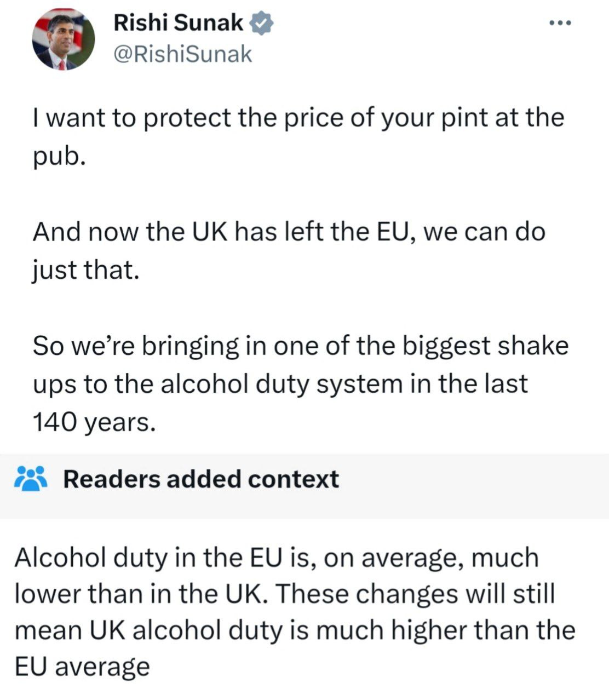Click the note line starting "Alcohol duty in the EU"
Viewport: 609px width, 700px height.
tap(277, 558)
